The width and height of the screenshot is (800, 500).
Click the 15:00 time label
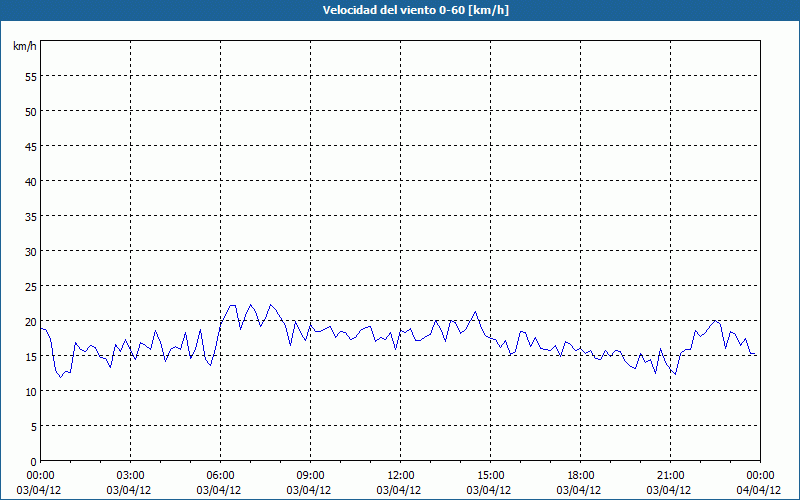coord(491,475)
